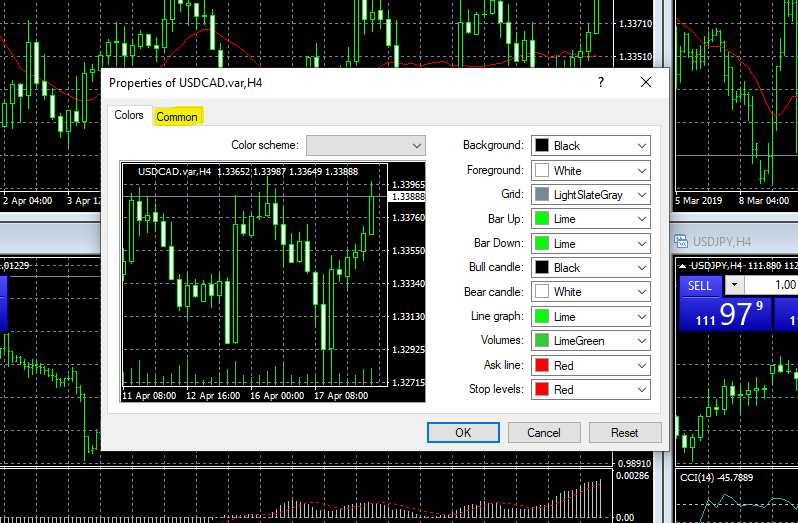Click the black Background color swatch
Screen dimensions: 798x523
pos(542,146)
